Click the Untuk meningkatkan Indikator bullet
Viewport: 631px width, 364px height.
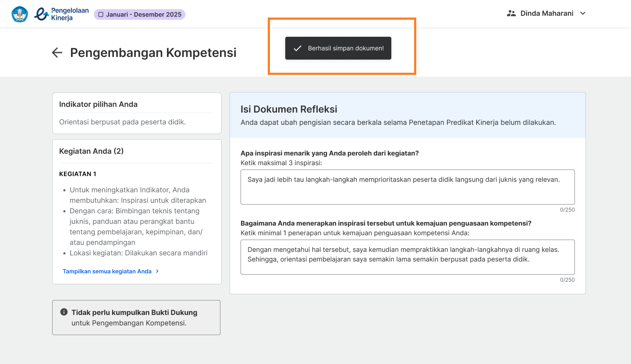(138, 195)
